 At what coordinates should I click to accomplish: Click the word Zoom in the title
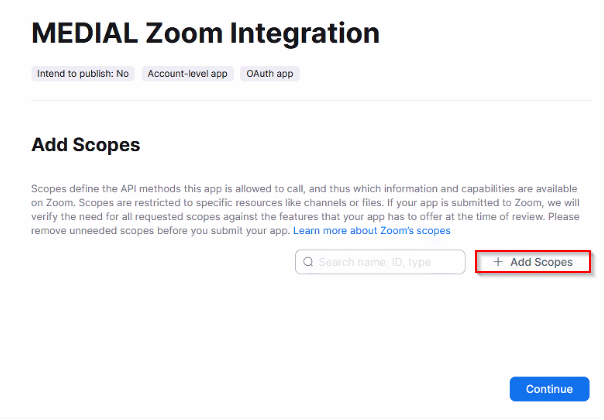pyautogui.click(x=184, y=33)
